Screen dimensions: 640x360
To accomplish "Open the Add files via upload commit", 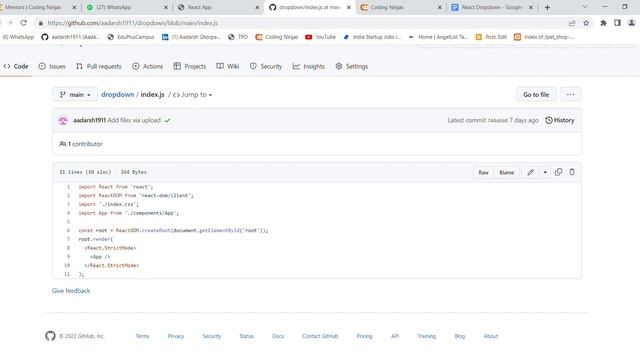I will 134,120.
